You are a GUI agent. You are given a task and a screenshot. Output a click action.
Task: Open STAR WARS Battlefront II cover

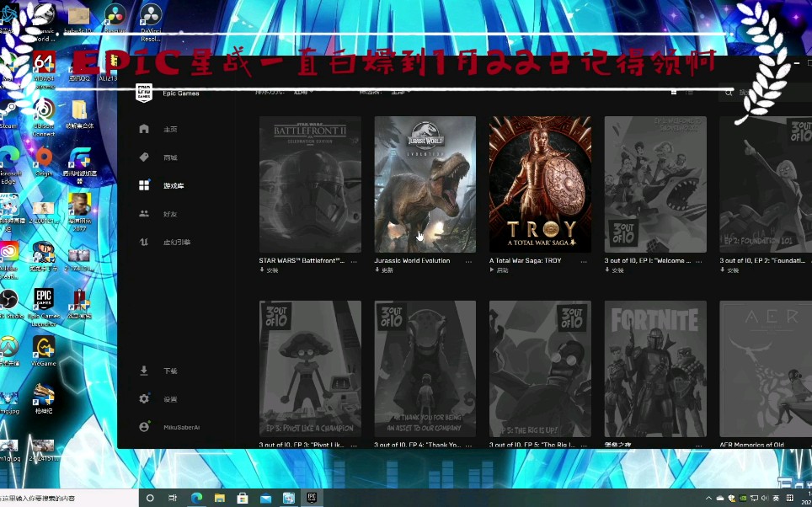point(310,184)
